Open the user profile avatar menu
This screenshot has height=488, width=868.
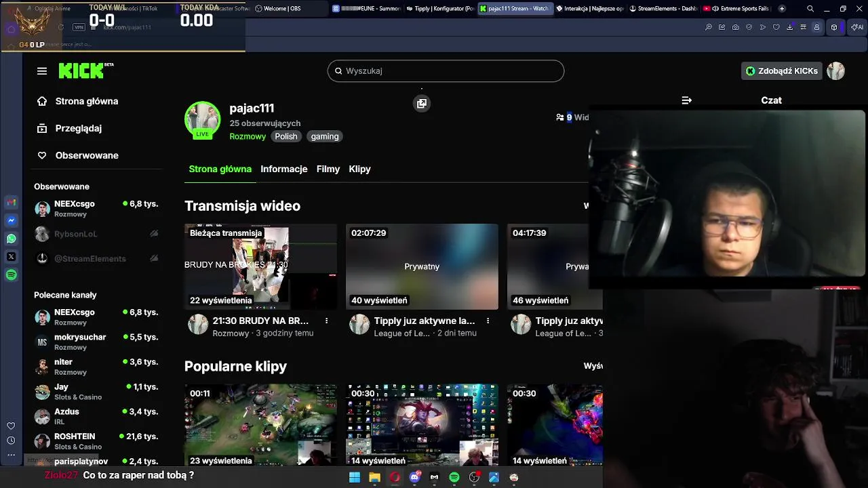[x=835, y=70]
